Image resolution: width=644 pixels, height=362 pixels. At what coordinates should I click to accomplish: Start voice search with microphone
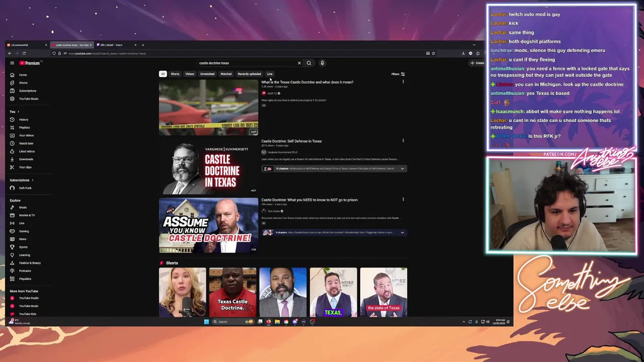pos(322,63)
